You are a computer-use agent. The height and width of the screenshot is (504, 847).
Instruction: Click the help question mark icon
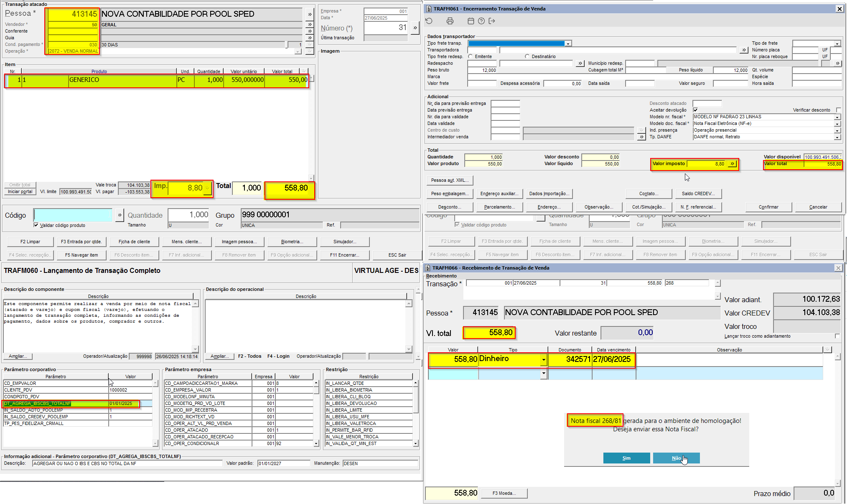point(481,21)
